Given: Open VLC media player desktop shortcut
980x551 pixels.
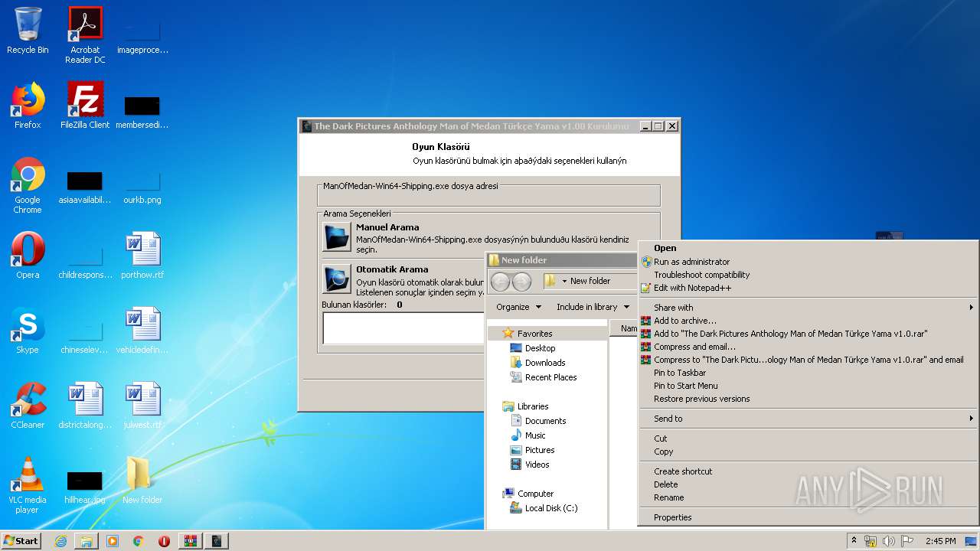Looking at the screenshot, I should tap(28, 485).
